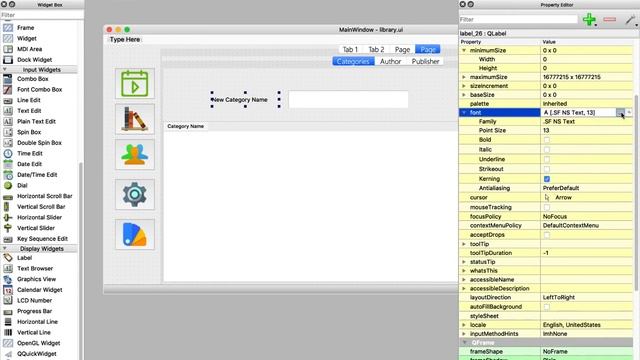Screen dimensions: 640x360
Task: Select the LCD Number icon
Action: coord(8,300)
